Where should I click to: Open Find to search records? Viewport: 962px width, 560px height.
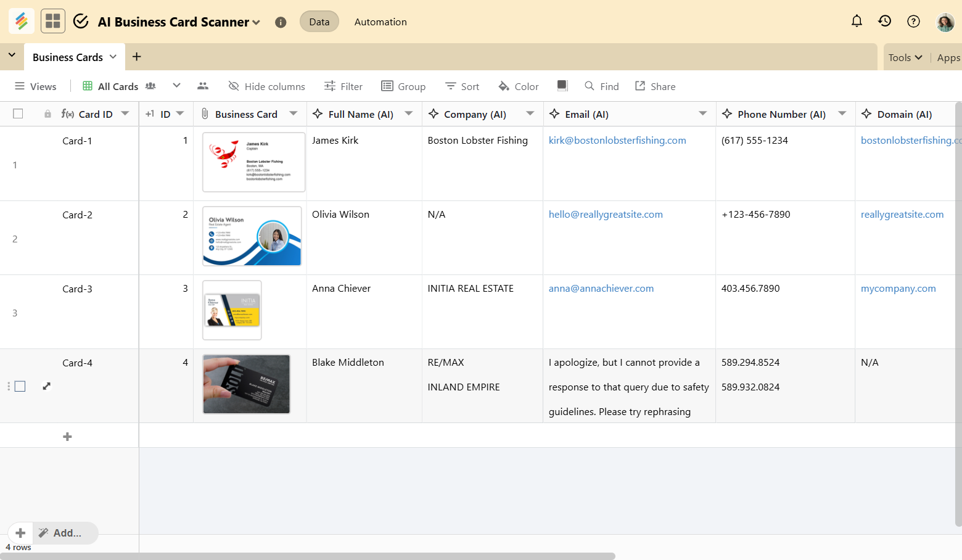(601, 86)
